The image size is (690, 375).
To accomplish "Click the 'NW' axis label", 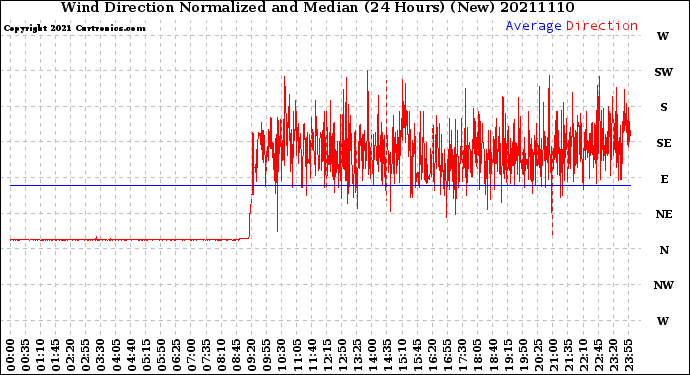I will [664, 285].
